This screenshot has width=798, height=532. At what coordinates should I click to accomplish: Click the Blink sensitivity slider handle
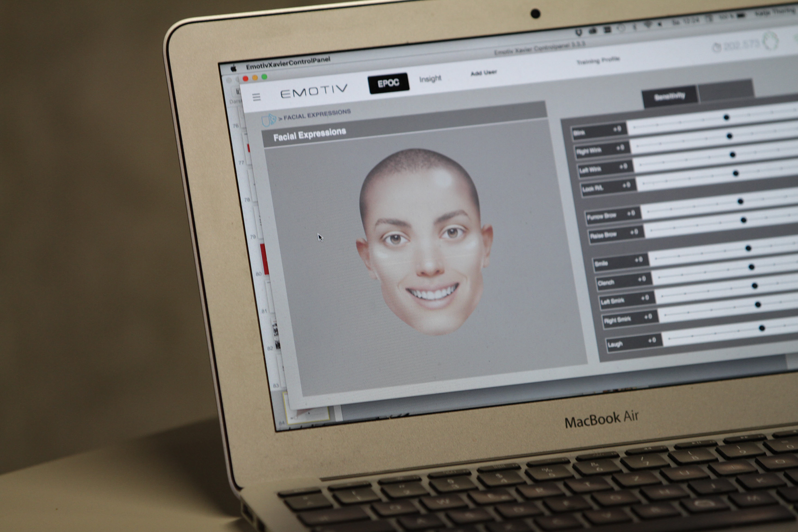click(x=726, y=118)
